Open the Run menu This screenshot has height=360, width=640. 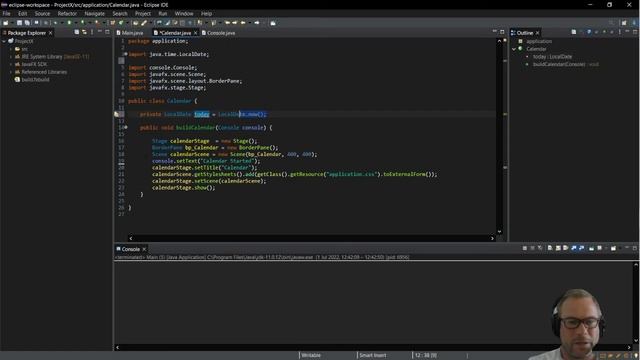click(x=162, y=13)
